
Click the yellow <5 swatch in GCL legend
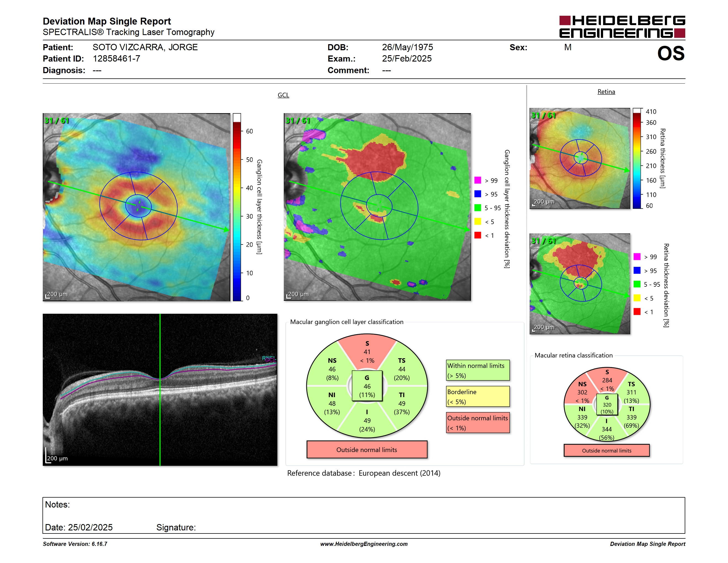pyautogui.click(x=478, y=221)
